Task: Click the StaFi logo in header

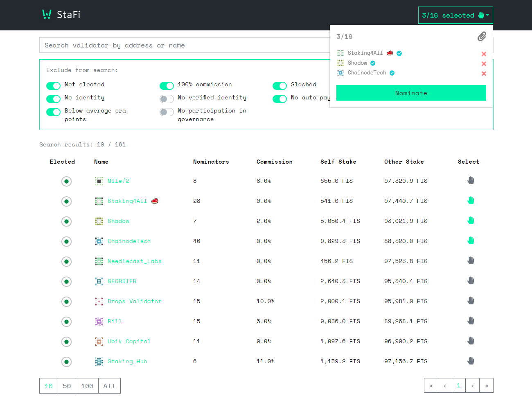Action: pos(61,15)
